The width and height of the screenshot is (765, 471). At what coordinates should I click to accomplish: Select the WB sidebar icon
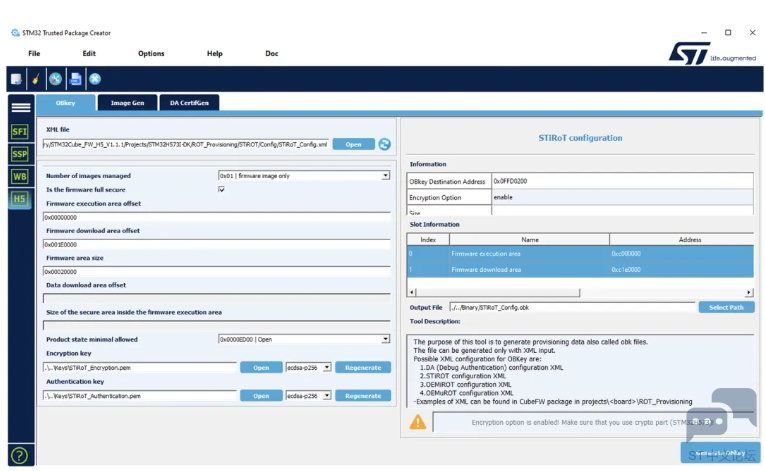20,177
